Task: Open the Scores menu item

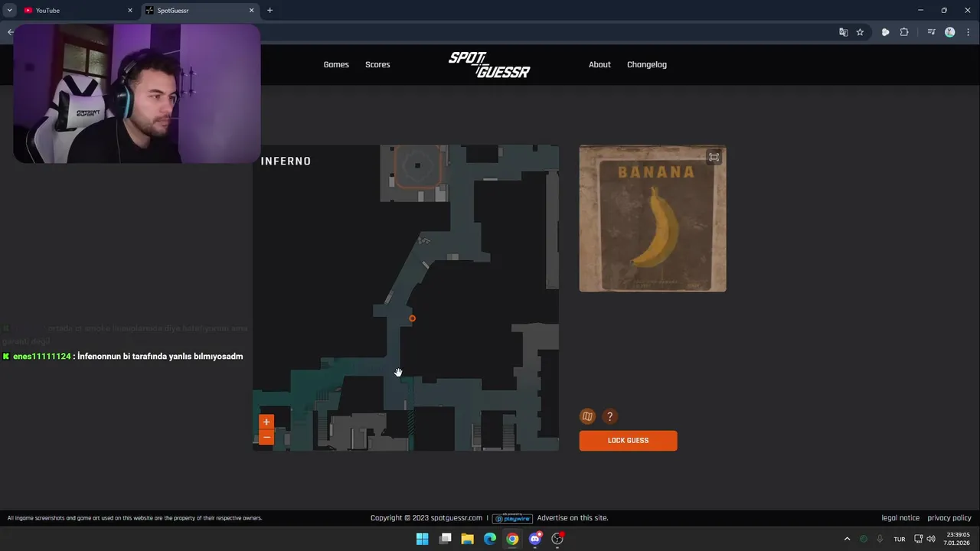Action: point(377,64)
